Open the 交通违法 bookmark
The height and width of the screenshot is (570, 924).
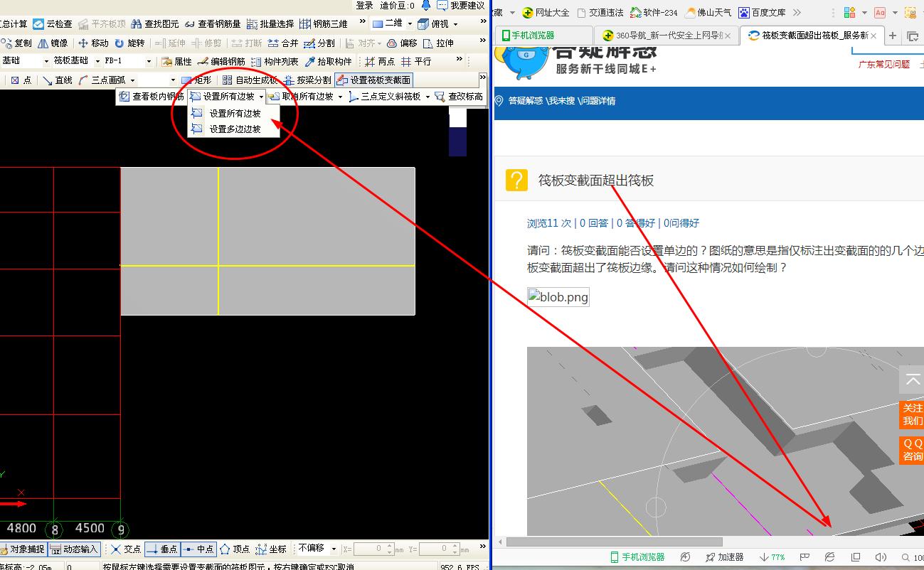[600, 13]
